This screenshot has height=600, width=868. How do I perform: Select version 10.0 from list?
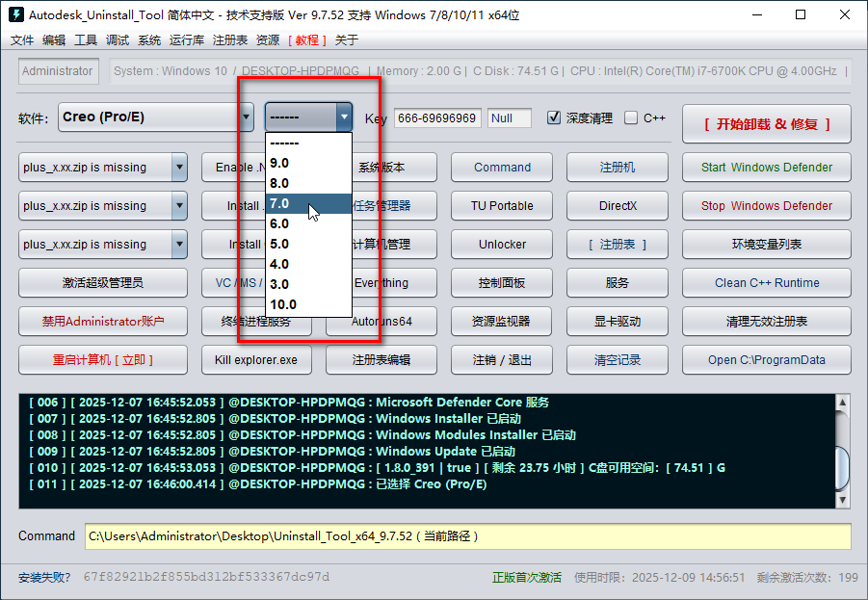[308, 304]
